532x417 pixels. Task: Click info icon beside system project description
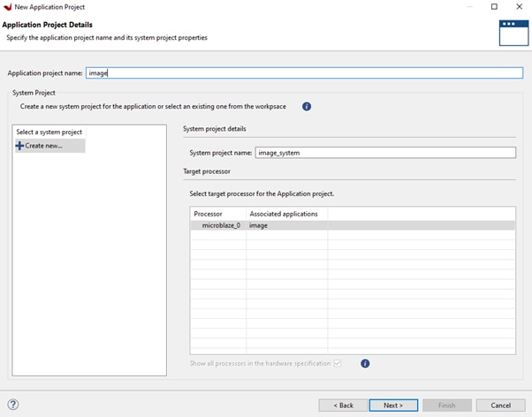[307, 106]
